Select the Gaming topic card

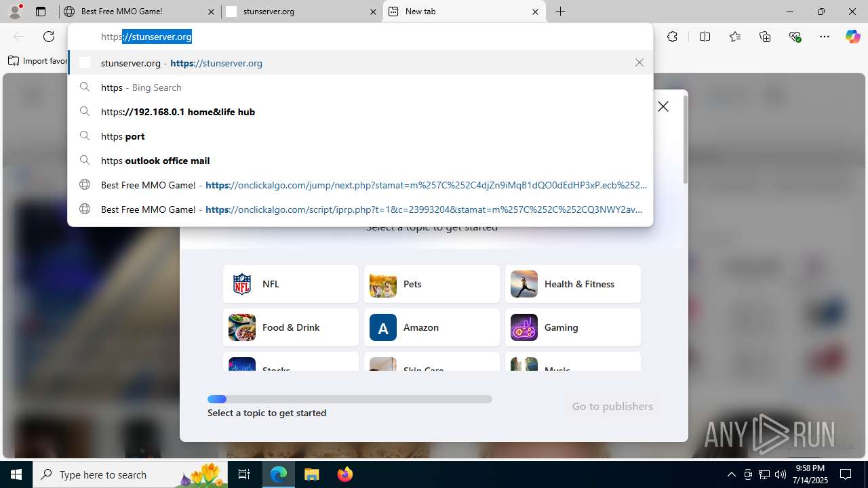(x=573, y=327)
